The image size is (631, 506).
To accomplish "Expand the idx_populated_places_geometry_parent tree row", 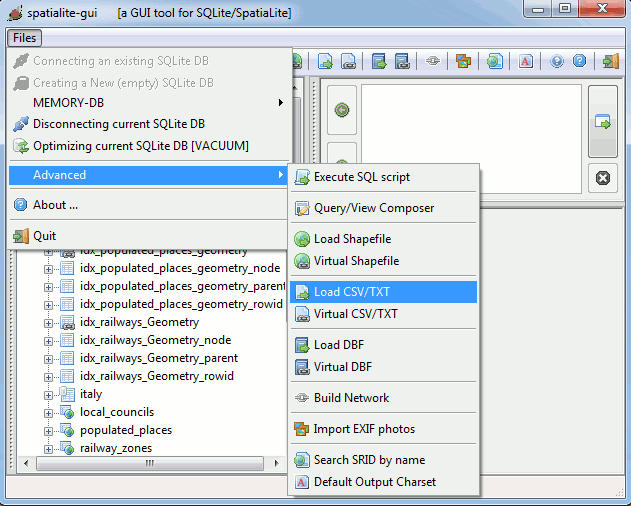I will click(x=48, y=287).
